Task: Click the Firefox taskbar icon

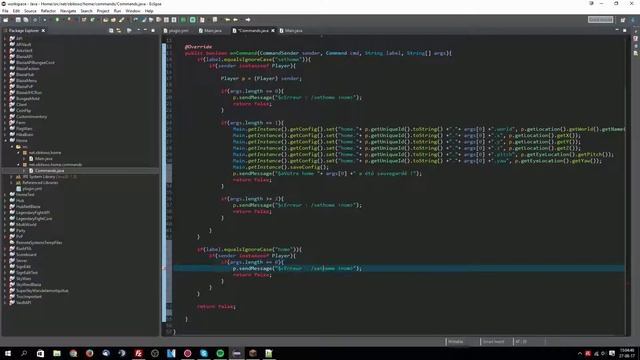Action: tap(89, 353)
